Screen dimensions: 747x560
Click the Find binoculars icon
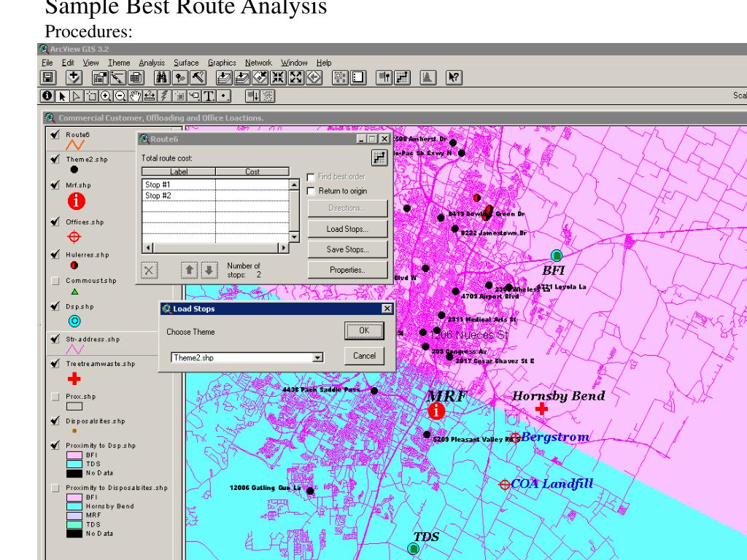click(x=162, y=77)
